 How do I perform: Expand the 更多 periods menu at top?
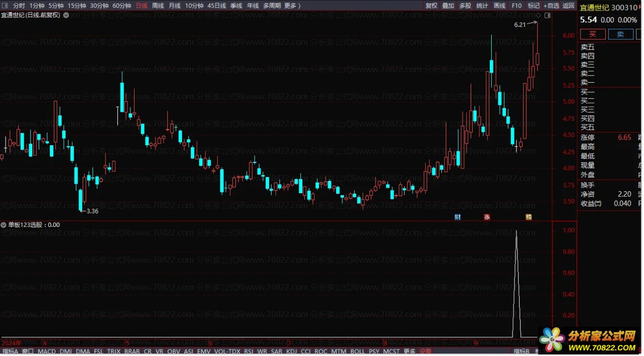tap(292, 6)
